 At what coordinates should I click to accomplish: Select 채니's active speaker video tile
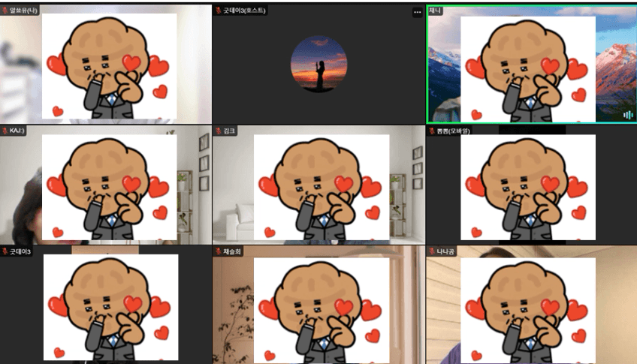pos(531,64)
